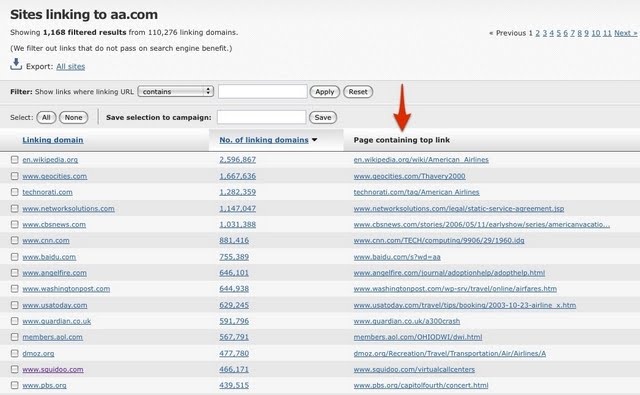Open the en.wikipedia.org domain link

click(50, 160)
